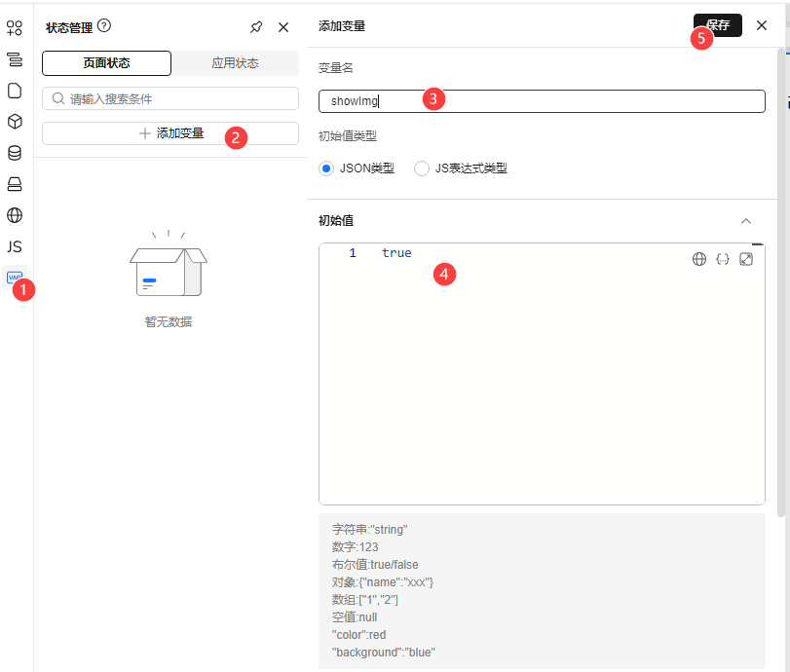Viewport: 790px width, 672px height.
Task: Collapse the 初始值 section chevron
Action: point(746,221)
